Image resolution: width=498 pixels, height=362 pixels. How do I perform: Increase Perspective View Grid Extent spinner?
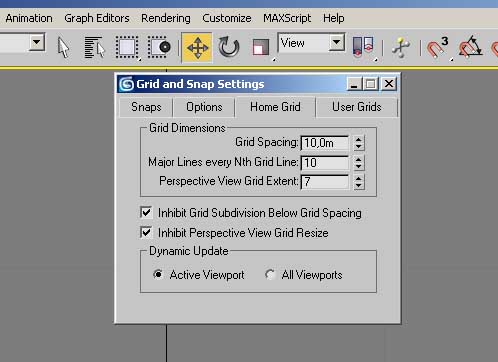[x=359, y=178]
